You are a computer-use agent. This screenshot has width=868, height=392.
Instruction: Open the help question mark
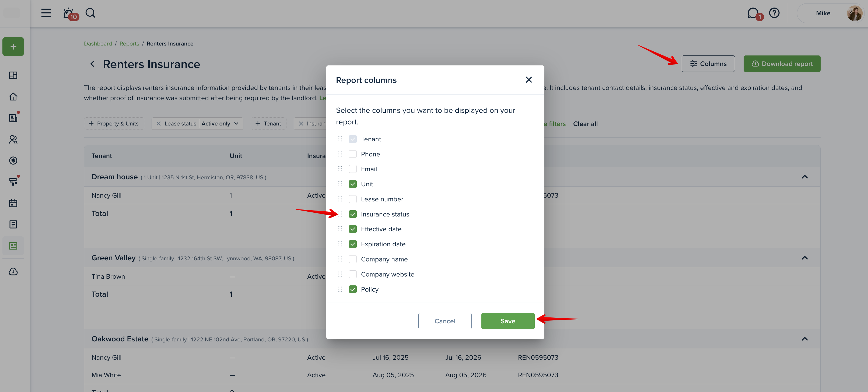click(774, 13)
